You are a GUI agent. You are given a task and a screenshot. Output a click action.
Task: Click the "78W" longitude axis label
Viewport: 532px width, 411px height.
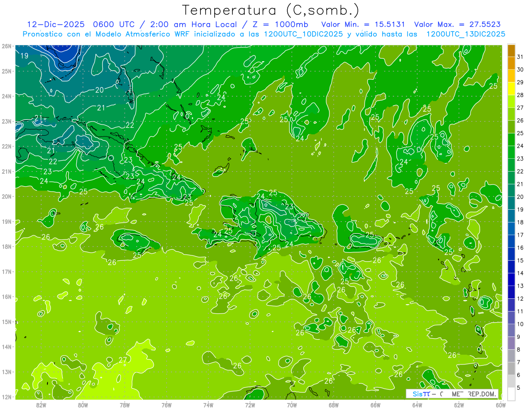pos(125,405)
